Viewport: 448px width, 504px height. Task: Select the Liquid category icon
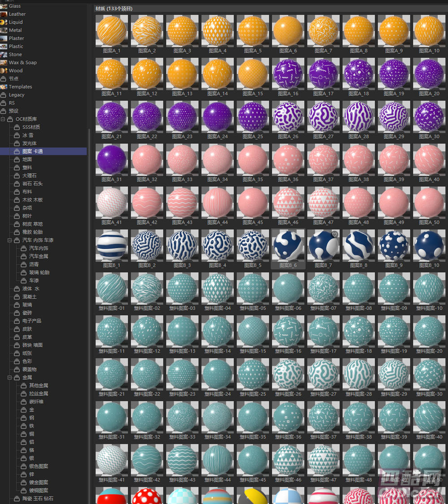point(4,22)
